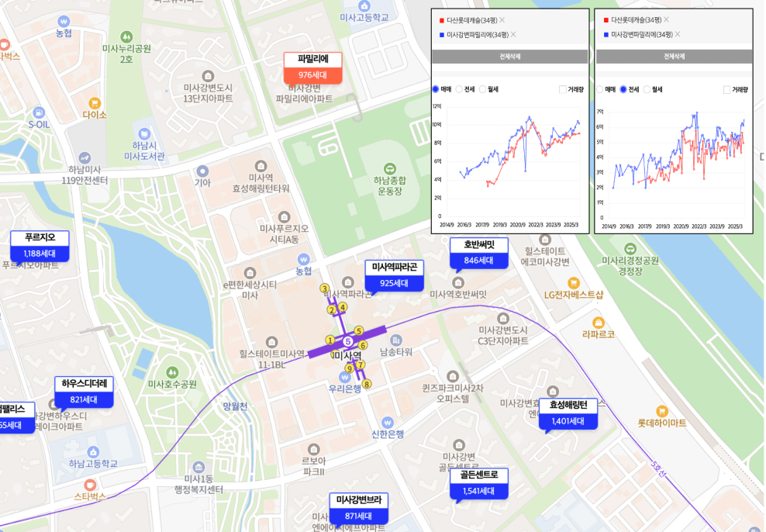Image resolution: width=766 pixels, height=532 pixels.
Task: Enable 거래량 checkbox in right chart panel
Action: [726, 89]
